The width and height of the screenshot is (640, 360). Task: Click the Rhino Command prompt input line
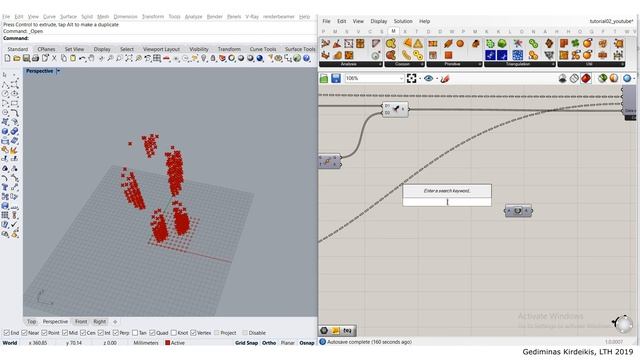[x=159, y=38]
